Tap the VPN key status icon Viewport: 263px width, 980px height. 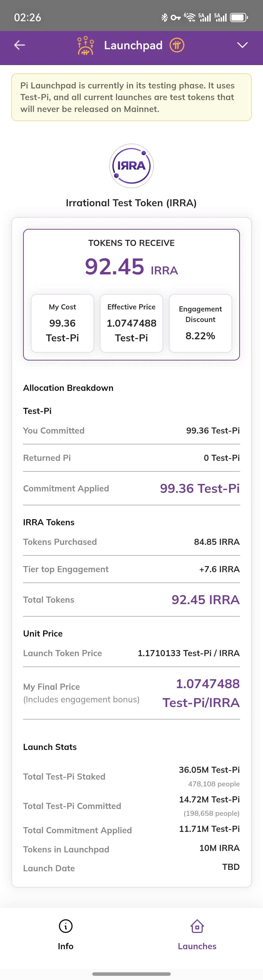175,17
